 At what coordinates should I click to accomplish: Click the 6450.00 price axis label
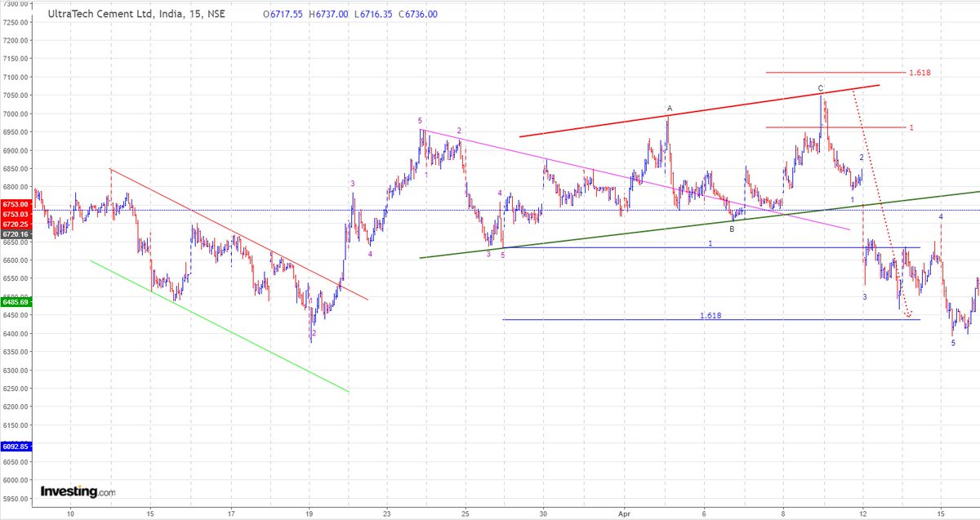pyautogui.click(x=16, y=315)
